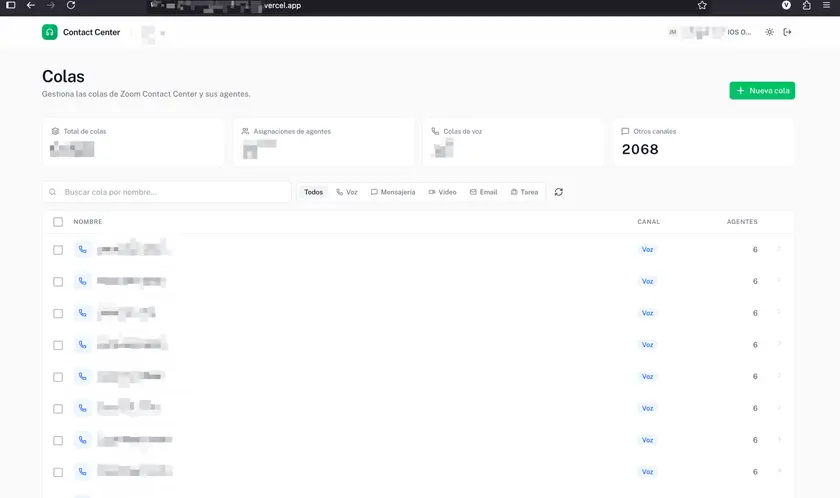Viewport: 840px width, 498px height.
Task: Click the Voz badge in the eighth queue row
Action: [x=648, y=472]
